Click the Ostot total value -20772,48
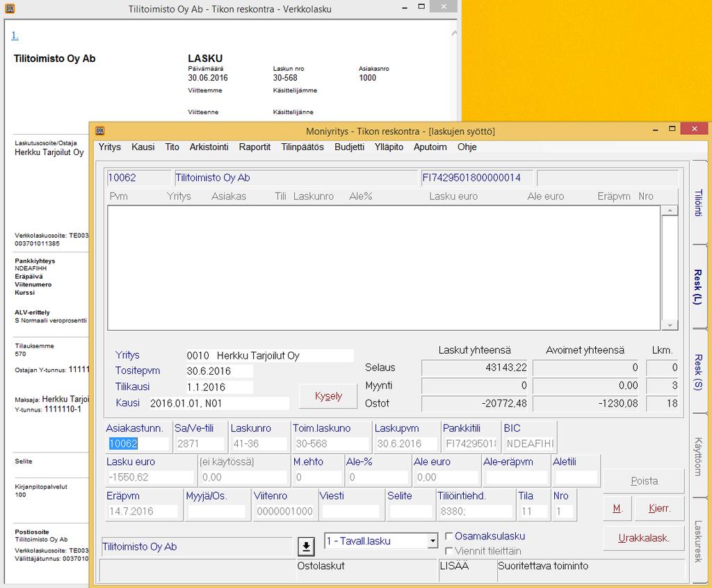712x588 pixels. tap(475, 403)
